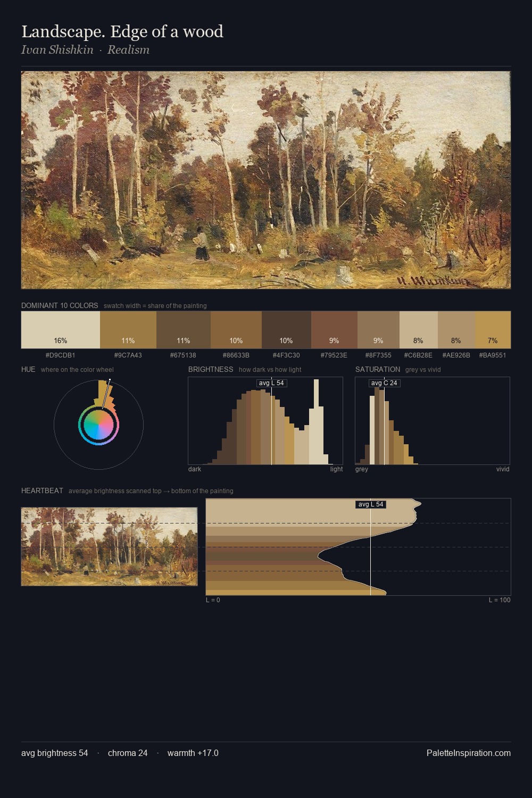Click the 'HEARTBEAT' section heading
This screenshot has height=798, width=532.
pos(42,491)
